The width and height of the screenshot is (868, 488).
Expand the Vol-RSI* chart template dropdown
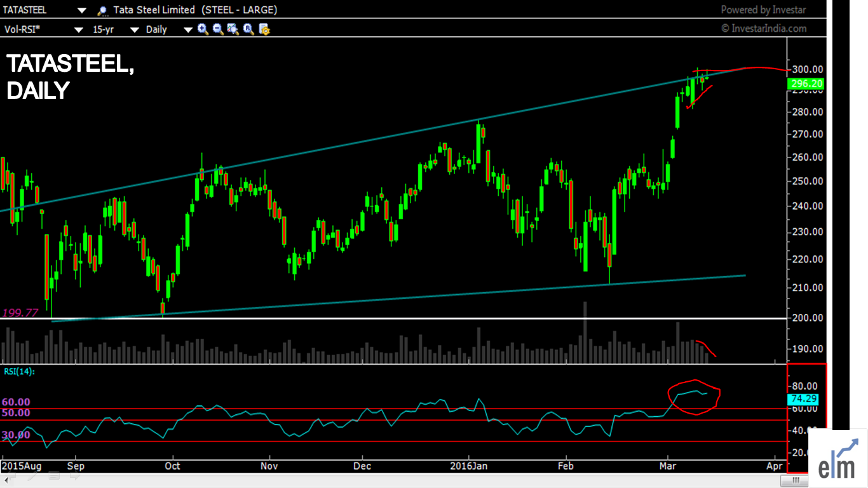[x=79, y=29]
